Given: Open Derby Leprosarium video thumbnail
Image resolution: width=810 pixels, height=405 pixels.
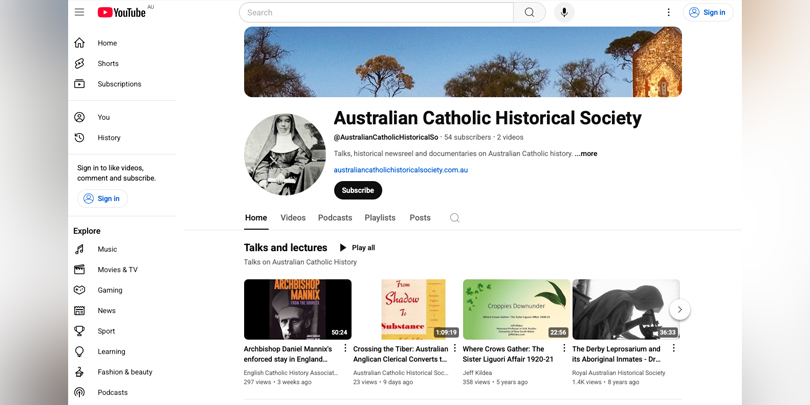Looking at the screenshot, I should point(626,309).
